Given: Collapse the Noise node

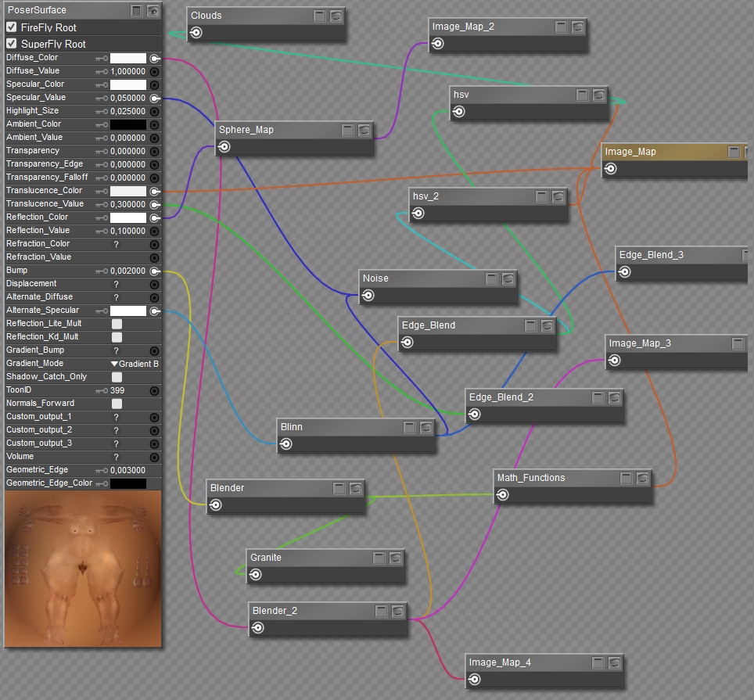Looking at the screenshot, I should (x=491, y=278).
